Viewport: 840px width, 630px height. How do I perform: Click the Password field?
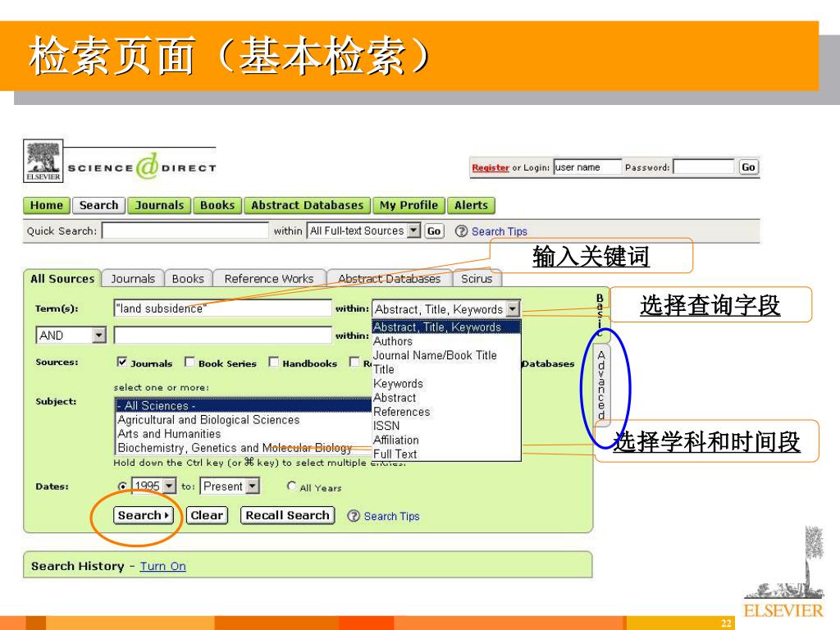704,167
